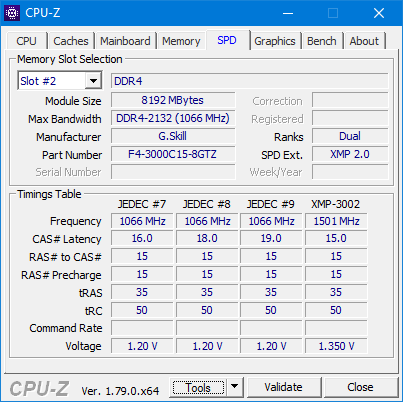
Task: Switch to the Memory tab
Action: point(181,41)
